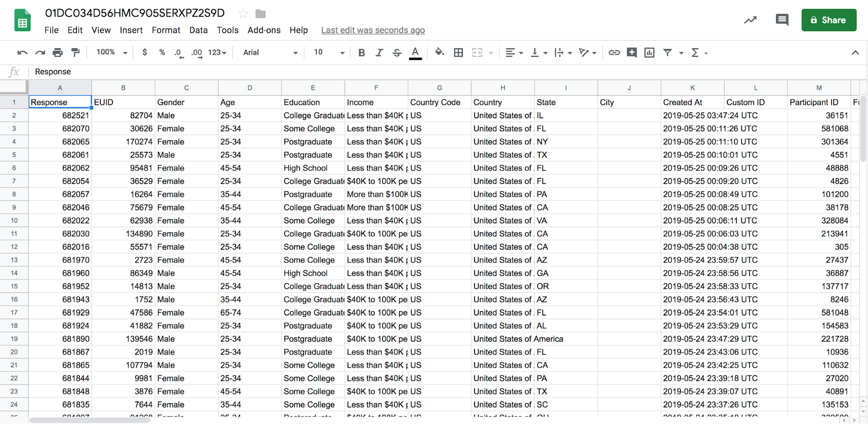Open the fill color picker
868x424 pixels.
[439, 53]
